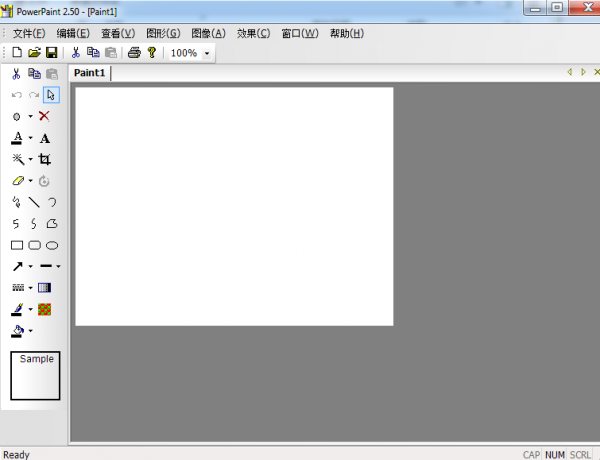
Task: Click the Arrow style icon
Action: (18, 266)
